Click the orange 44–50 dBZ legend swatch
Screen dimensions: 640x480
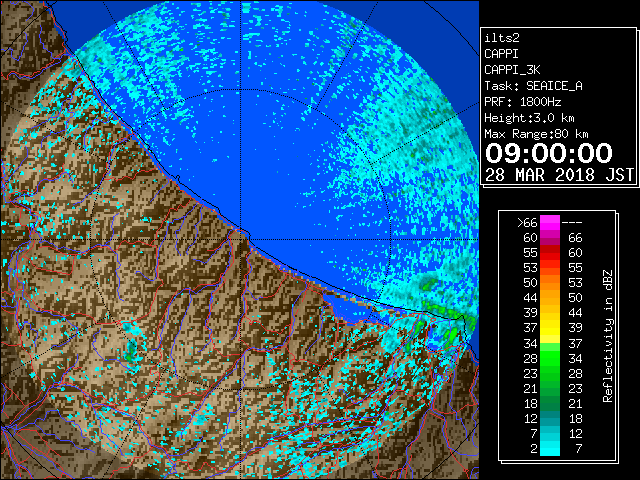click(550, 298)
